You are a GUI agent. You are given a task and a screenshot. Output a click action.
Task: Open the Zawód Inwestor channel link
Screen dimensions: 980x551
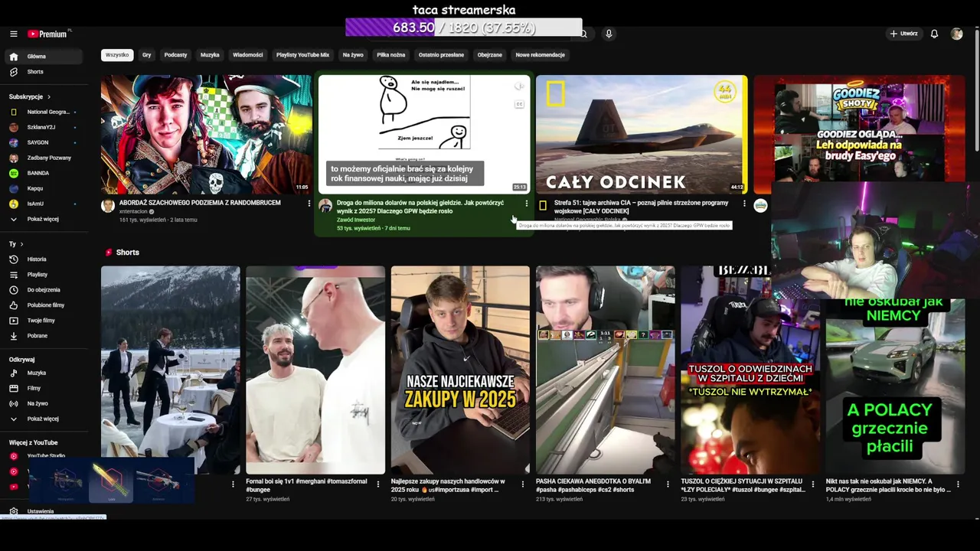356,220
